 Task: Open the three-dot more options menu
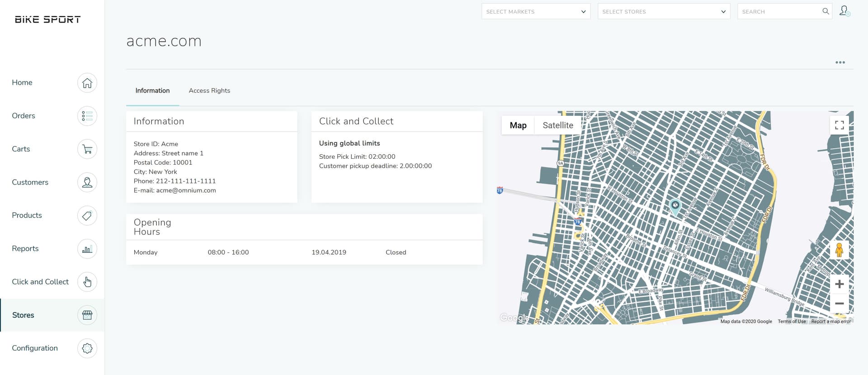(840, 62)
